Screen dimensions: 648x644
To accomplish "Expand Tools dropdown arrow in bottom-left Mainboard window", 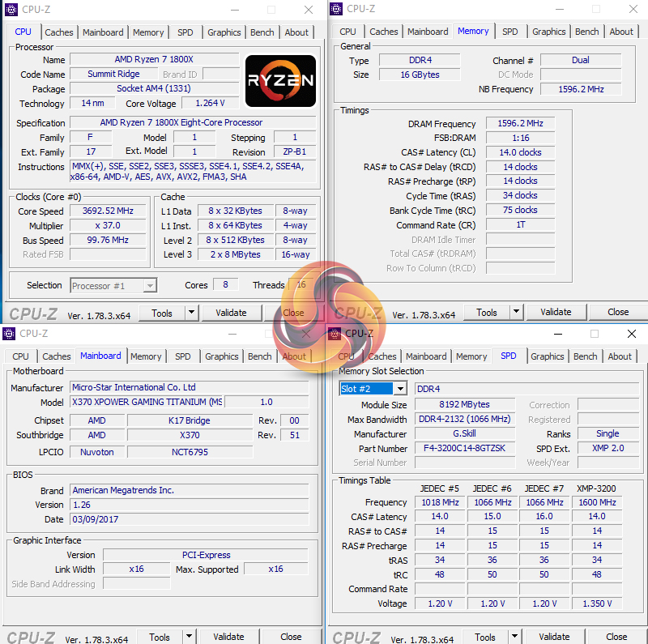I will (189, 637).
